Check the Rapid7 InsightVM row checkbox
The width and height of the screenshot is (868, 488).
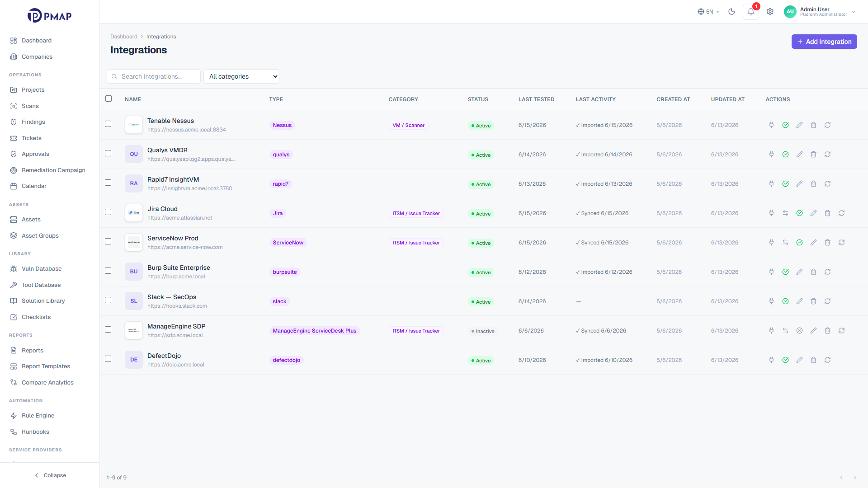pos(108,183)
